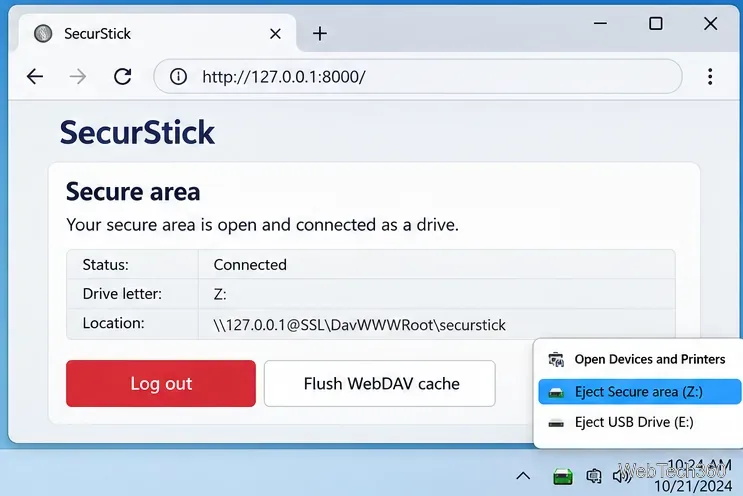This screenshot has width=743, height=496.
Task: Eject Secure area (Z:) drive
Action: 639,392
